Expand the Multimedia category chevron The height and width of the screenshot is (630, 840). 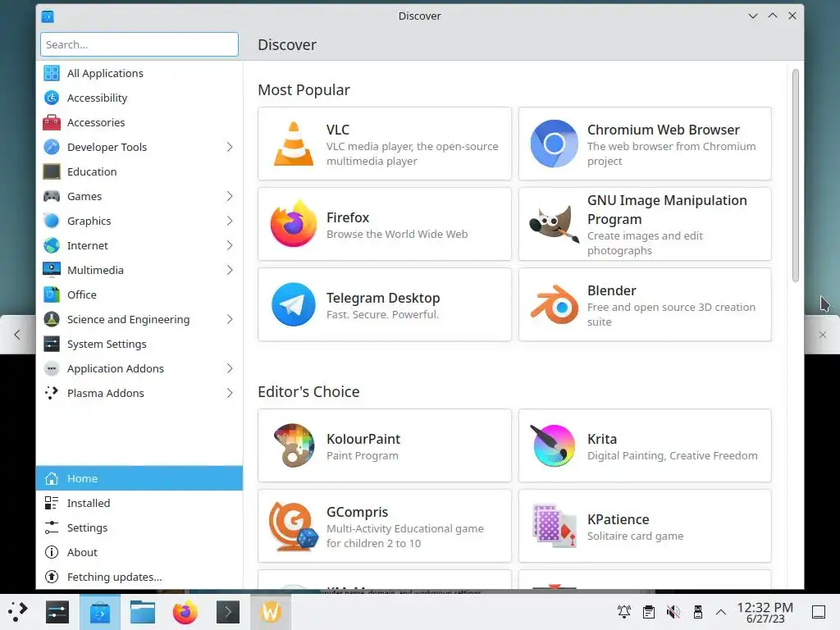pyautogui.click(x=230, y=271)
